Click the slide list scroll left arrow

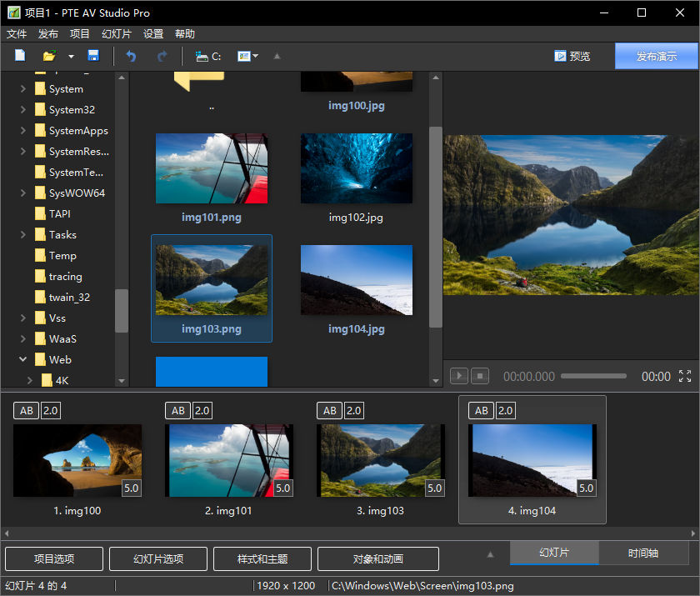point(7,533)
